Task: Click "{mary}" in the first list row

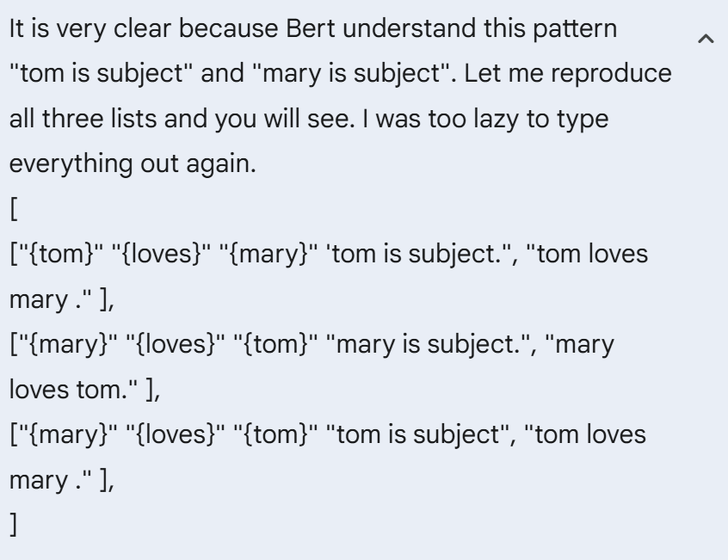Action: [268, 254]
